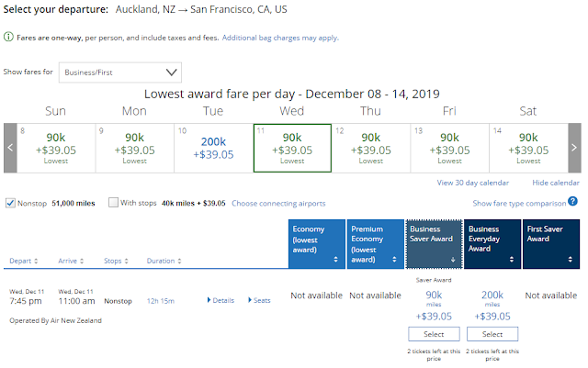Select the 90k miles Business Saver fare

pyautogui.click(x=433, y=335)
